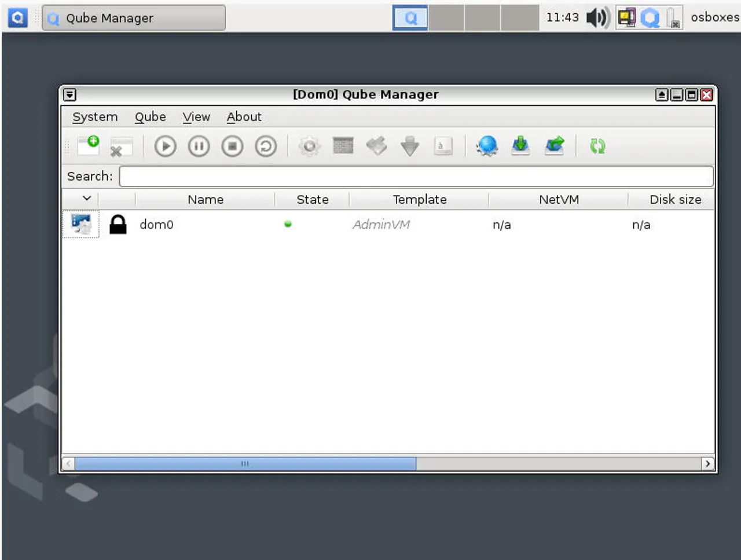The width and height of the screenshot is (741, 560).
Task: Pause the selected qube
Action: [x=199, y=147]
